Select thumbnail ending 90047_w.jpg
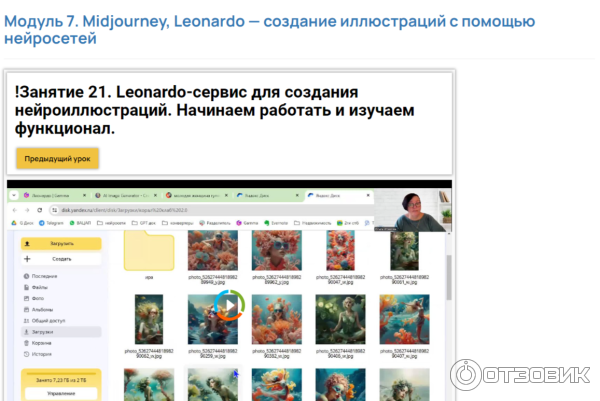 (341, 251)
